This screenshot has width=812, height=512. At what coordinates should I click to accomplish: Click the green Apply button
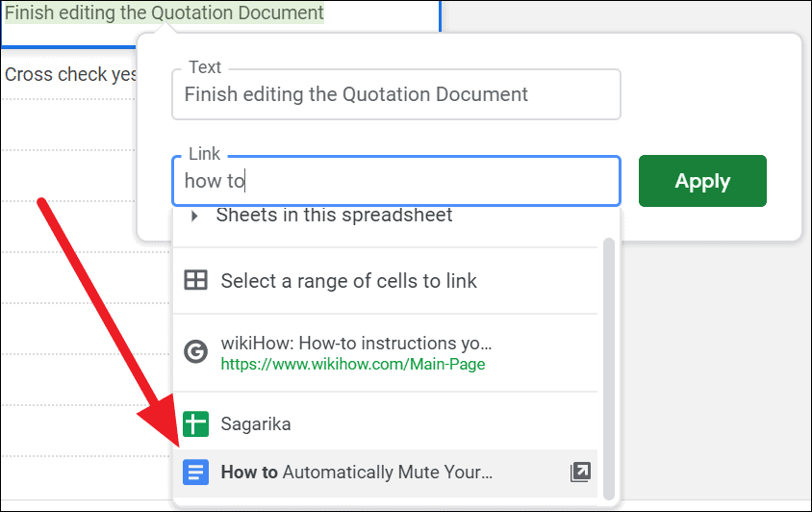(x=702, y=181)
